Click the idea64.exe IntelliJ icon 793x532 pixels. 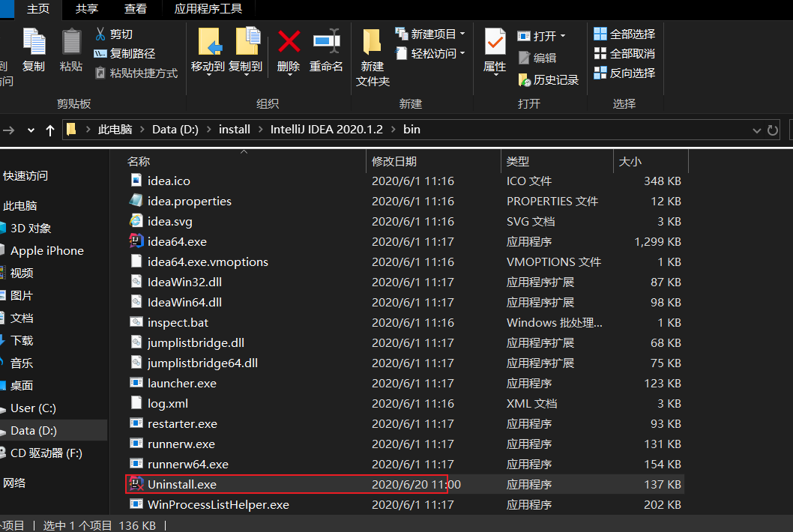tap(136, 241)
